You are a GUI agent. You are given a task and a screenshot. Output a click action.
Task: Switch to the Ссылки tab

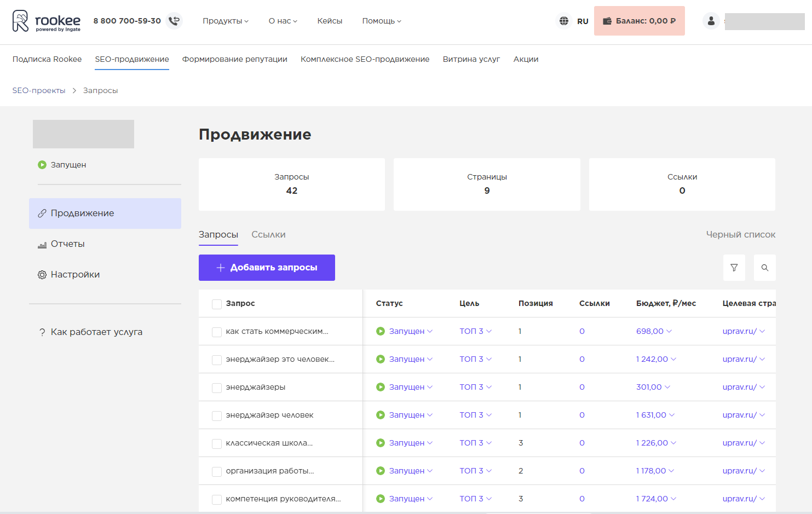coord(268,234)
